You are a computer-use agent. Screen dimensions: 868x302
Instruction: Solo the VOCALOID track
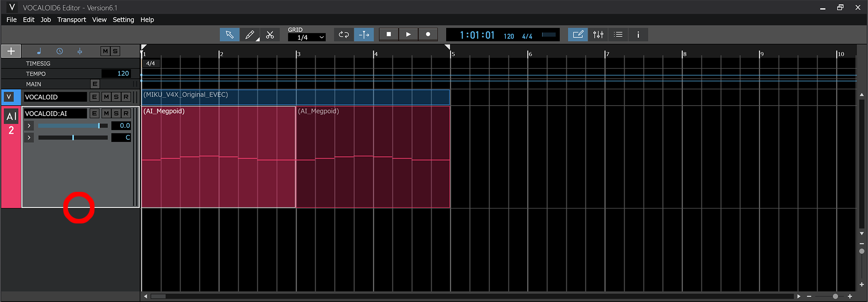point(116,97)
